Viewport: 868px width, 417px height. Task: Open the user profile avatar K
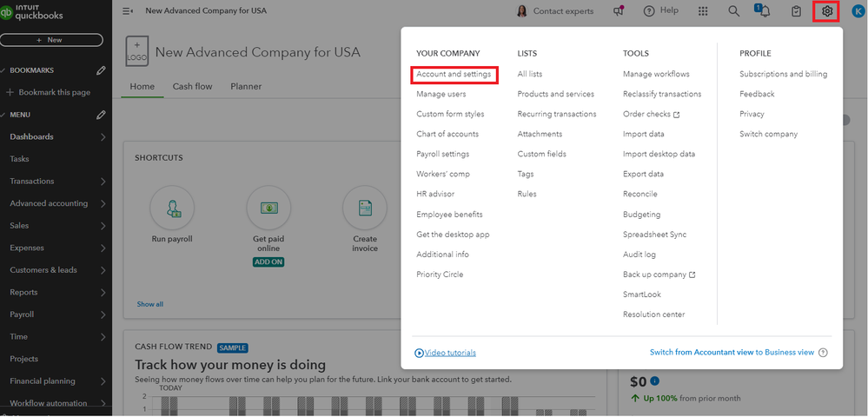coord(858,11)
